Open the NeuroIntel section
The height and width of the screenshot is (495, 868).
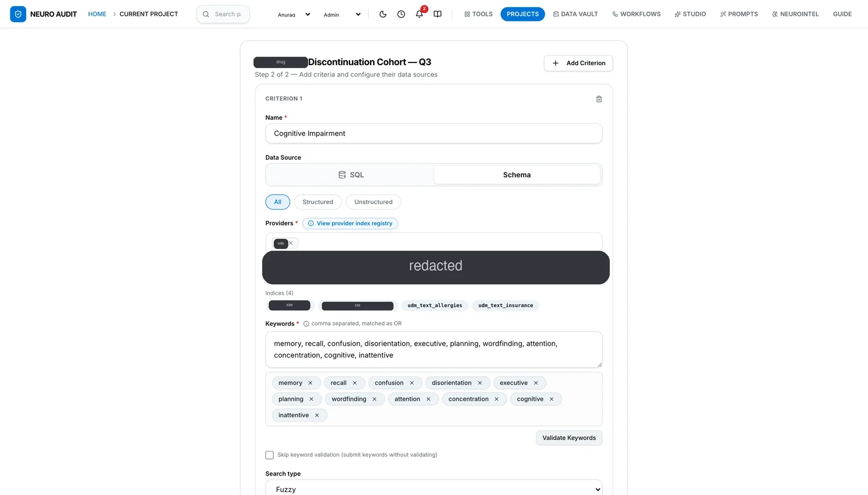click(795, 14)
